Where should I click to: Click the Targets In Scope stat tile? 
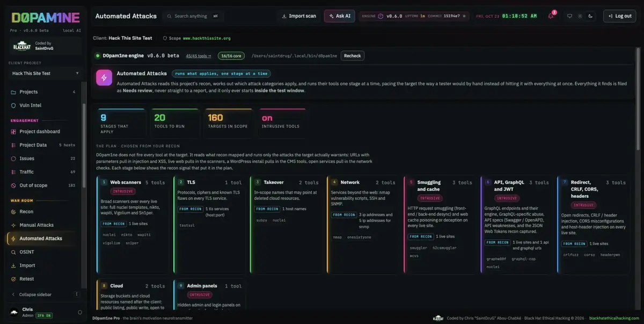[x=228, y=123]
